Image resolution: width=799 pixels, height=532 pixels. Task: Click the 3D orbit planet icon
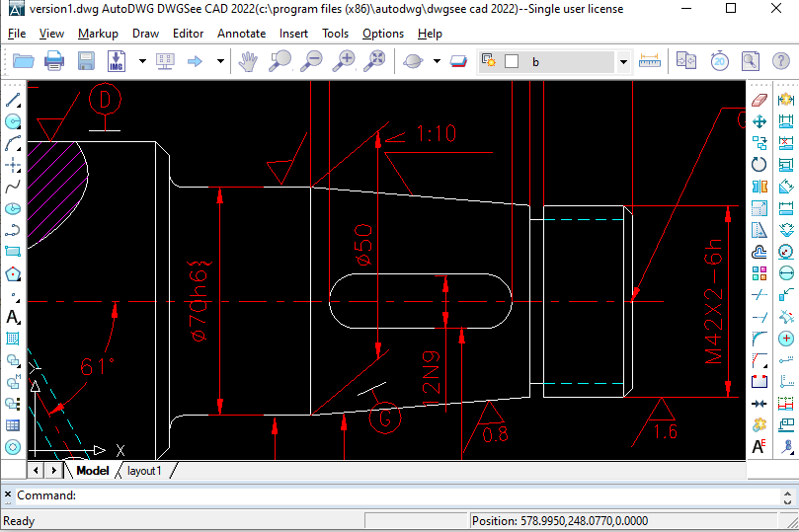click(x=413, y=61)
